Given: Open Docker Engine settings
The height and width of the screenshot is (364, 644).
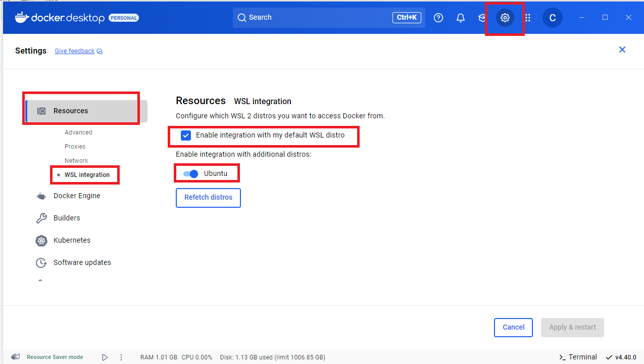Looking at the screenshot, I should point(77,196).
